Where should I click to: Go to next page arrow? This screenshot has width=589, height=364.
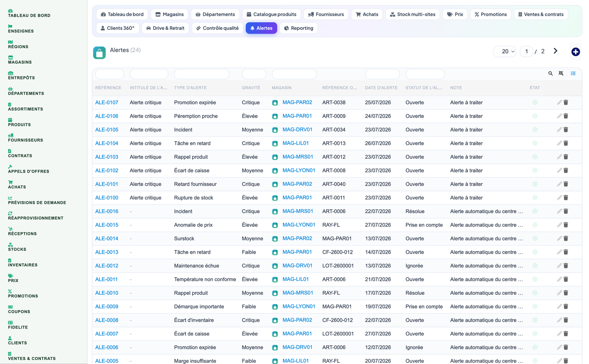[x=555, y=51]
